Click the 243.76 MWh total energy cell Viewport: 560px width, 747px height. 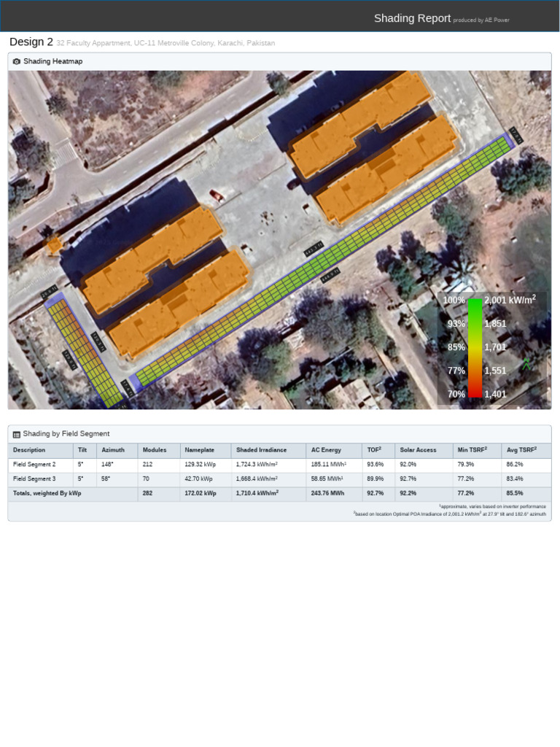coord(327,494)
